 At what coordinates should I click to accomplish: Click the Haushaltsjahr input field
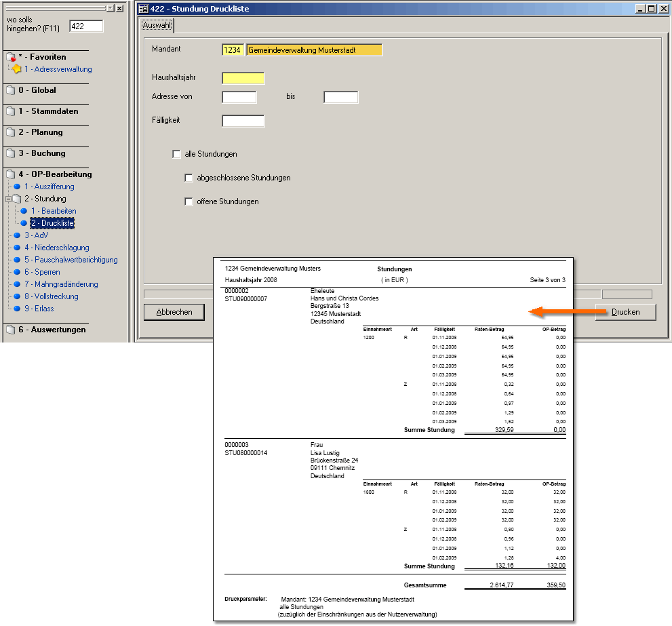pyautogui.click(x=243, y=78)
